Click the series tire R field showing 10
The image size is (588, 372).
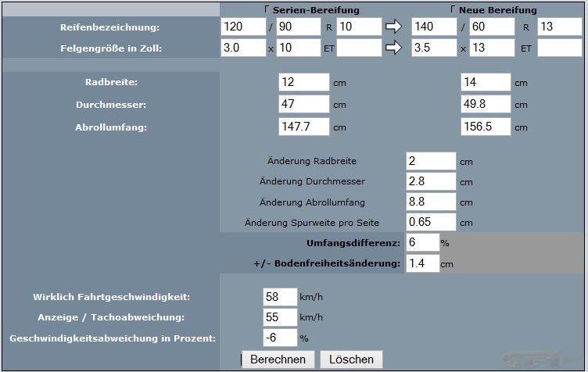coord(359,27)
